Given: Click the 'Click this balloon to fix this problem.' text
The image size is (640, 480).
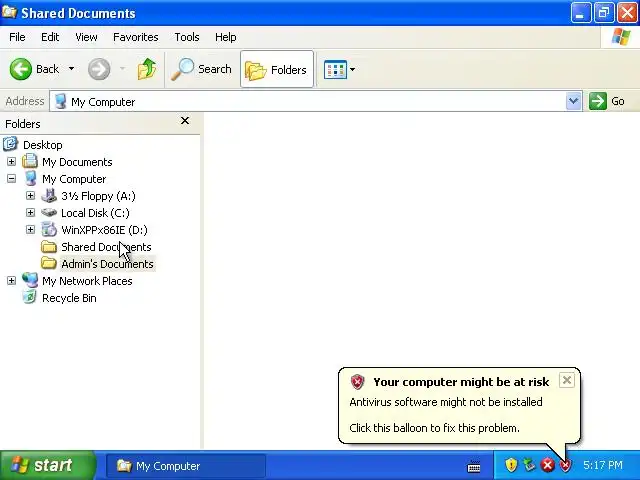Looking at the screenshot, I should pos(434,428).
